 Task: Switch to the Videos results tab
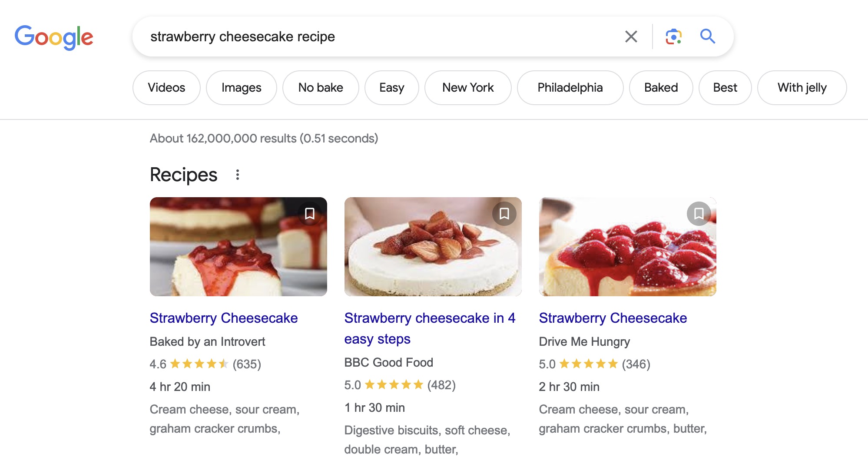[x=166, y=87]
